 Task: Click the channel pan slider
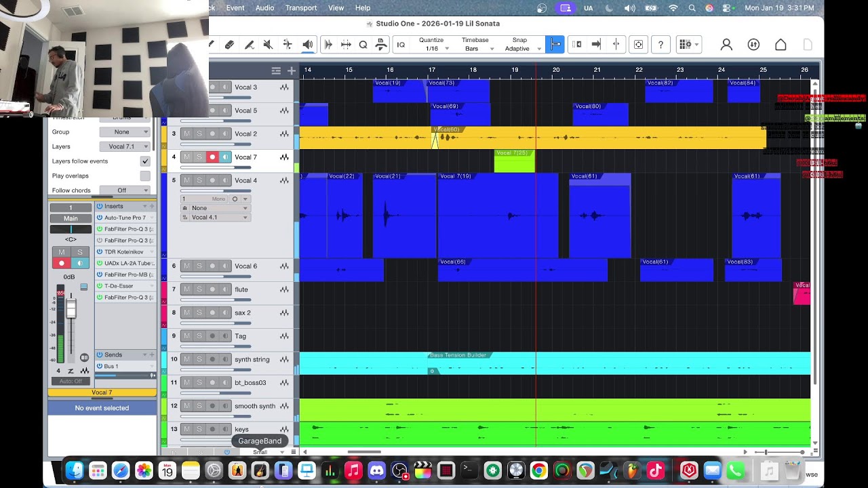pyautogui.click(x=71, y=230)
